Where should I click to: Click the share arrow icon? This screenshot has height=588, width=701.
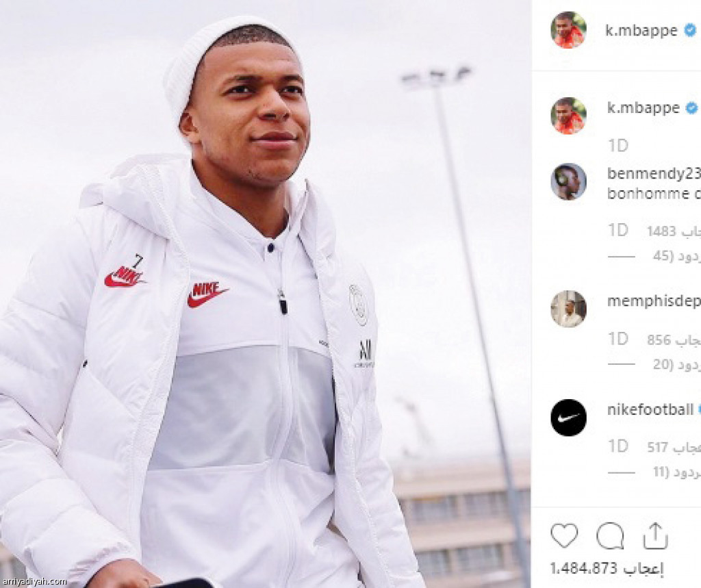[655, 536]
